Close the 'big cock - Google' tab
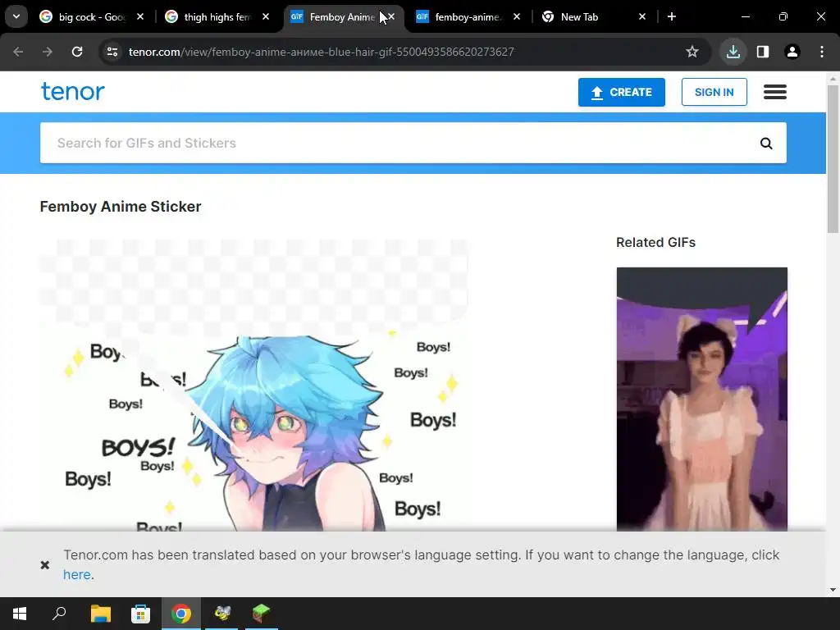The width and height of the screenshot is (840, 630). coord(140,16)
